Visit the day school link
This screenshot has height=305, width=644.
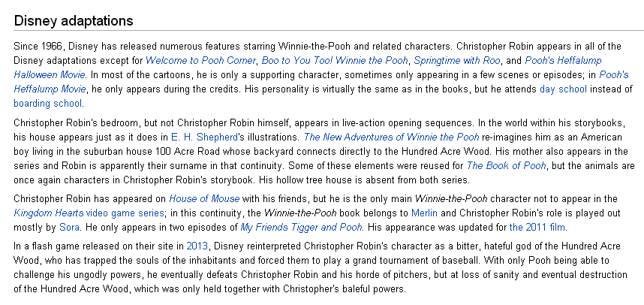pos(563,89)
